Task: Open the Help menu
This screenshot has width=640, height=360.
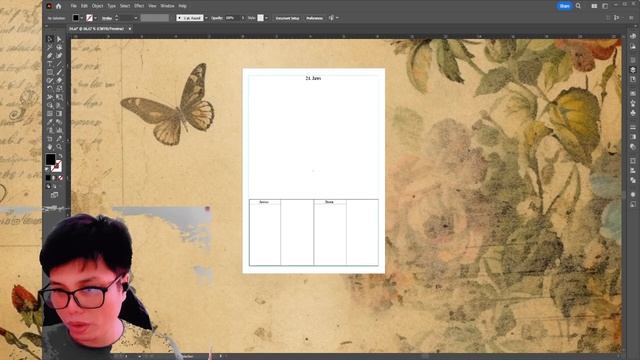Action: click(182, 6)
